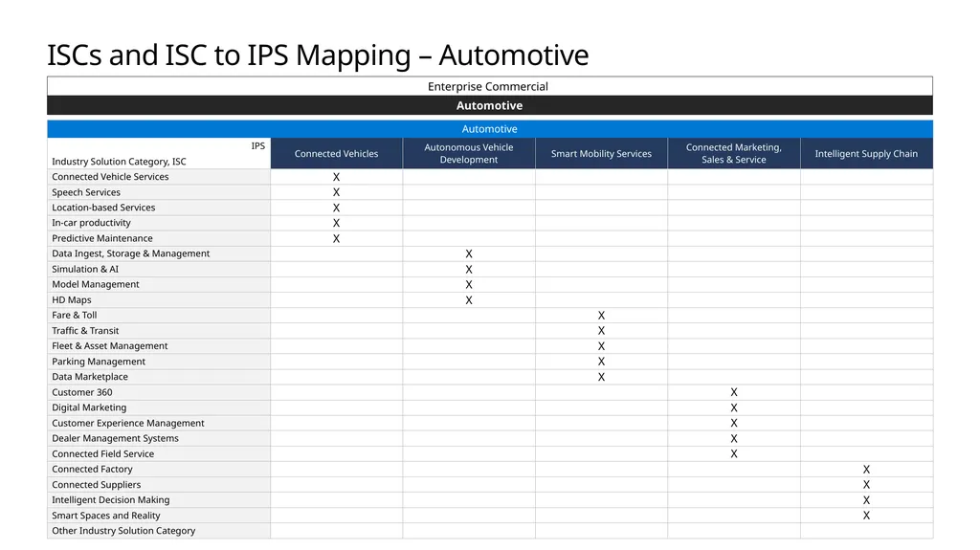Click the X in the Connected Vehicle Services row

click(x=336, y=177)
